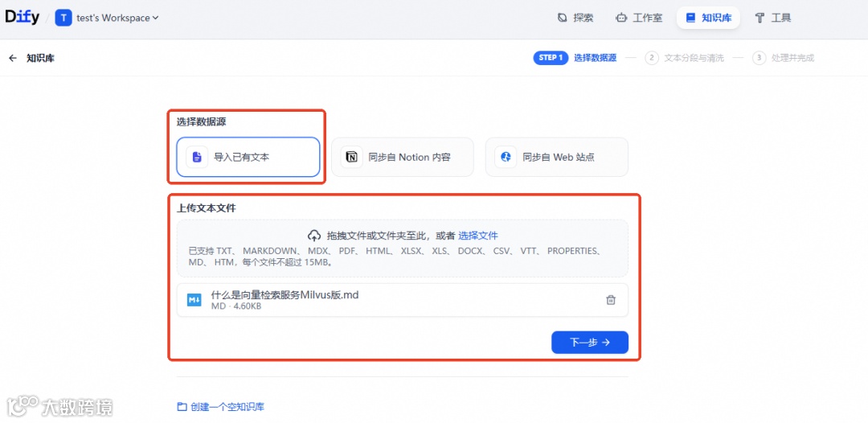This screenshot has width=868, height=423.
Task: Click the globe icon for Web 站点
Action: (506, 158)
